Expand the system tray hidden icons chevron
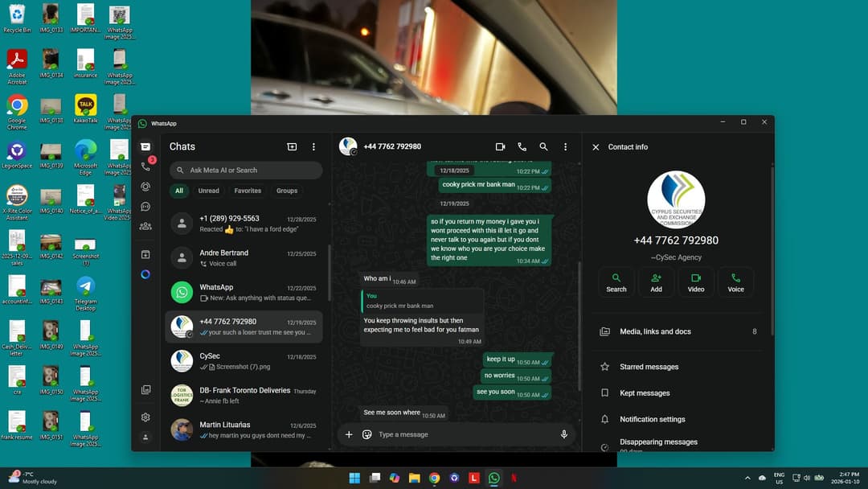The height and width of the screenshot is (489, 868). pyautogui.click(x=747, y=478)
